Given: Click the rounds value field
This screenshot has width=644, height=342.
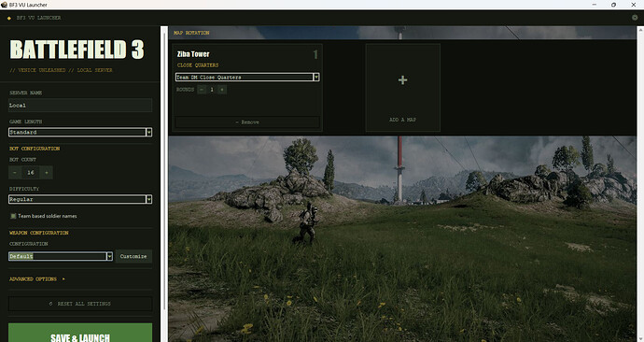Looking at the screenshot, I should point(212,90).
